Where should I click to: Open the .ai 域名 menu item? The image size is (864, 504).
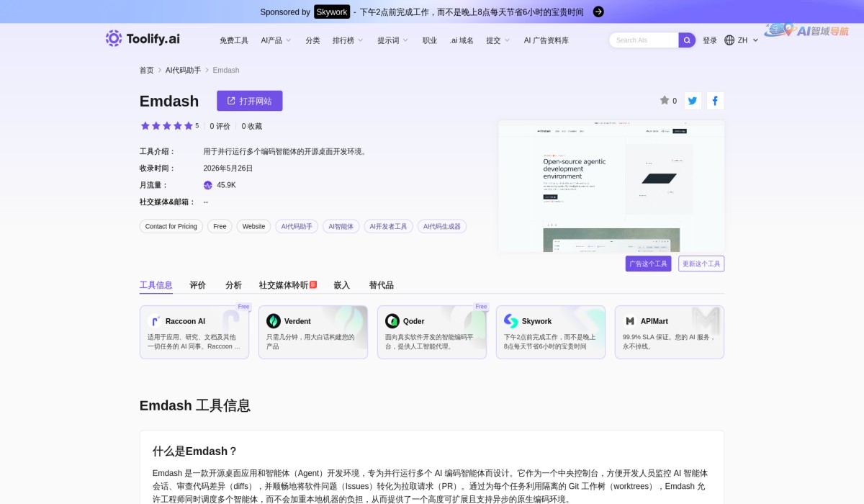[462, 40]
